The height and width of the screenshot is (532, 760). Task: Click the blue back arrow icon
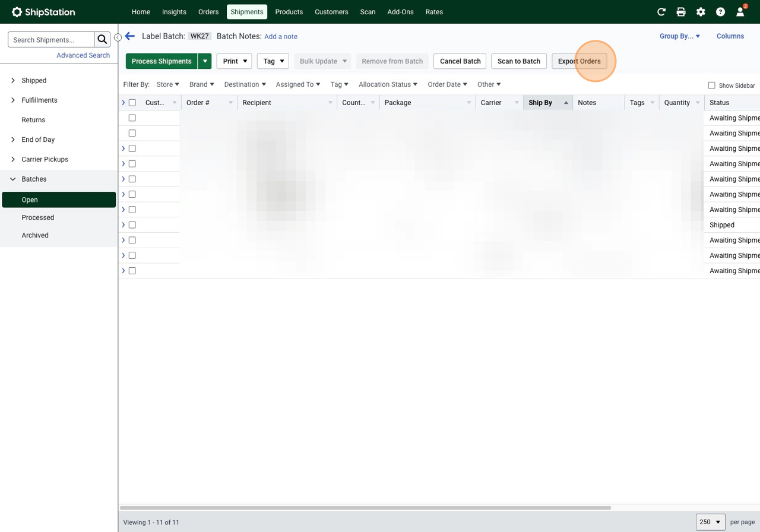coord(130,36)
